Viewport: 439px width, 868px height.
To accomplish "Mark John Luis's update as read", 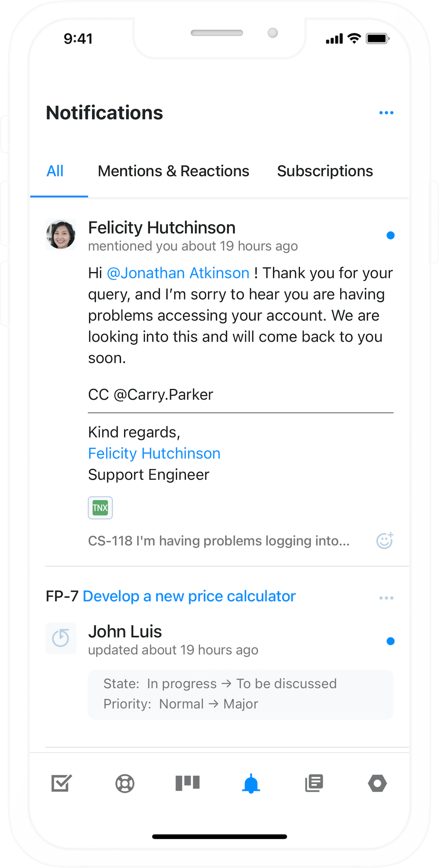I will coord(391,641).
